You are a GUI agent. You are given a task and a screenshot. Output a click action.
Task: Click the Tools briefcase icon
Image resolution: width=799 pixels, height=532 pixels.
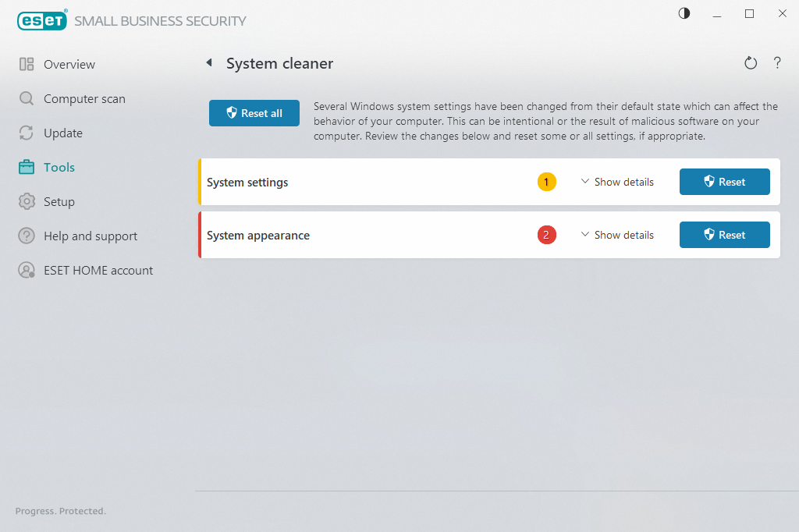coord(27,168)
